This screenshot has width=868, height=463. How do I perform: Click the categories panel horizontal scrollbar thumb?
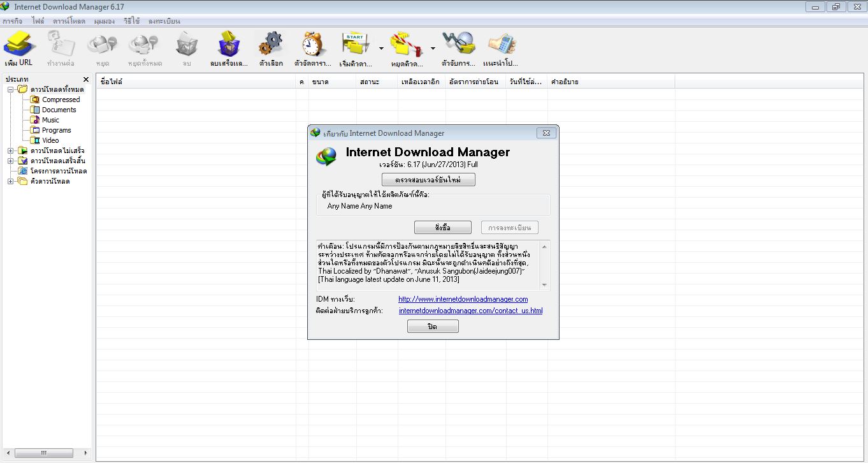pyautogui.click(x=44, y=453)
